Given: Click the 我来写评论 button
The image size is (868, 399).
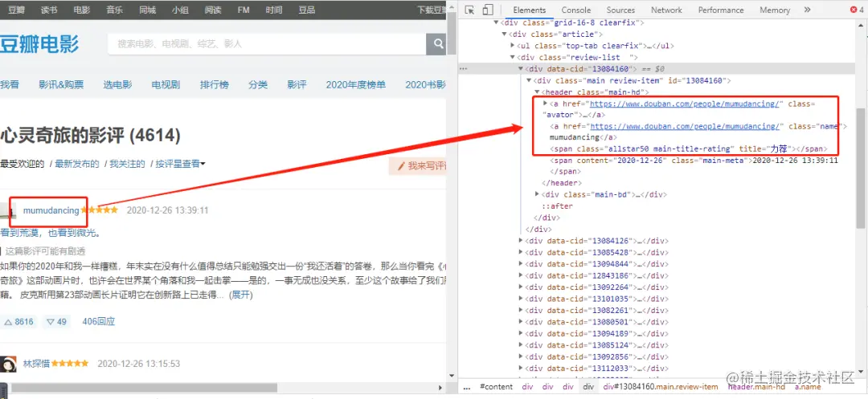Looking at the screenshot, I should click(x=419, y=166).
